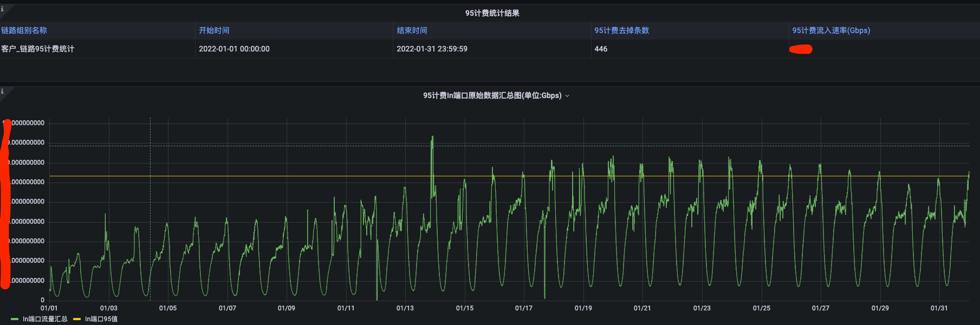This screenshot has height=325, width=980.
Task: Click x-axis label 01/21
Action: click(642, 308)
